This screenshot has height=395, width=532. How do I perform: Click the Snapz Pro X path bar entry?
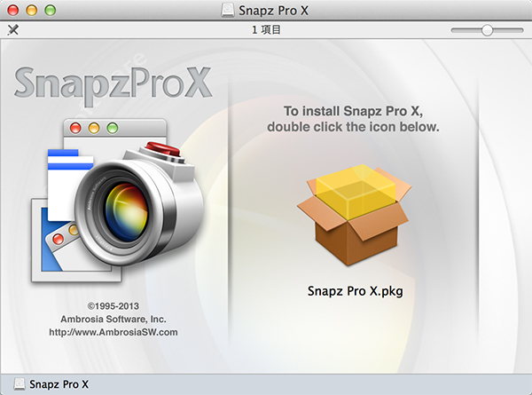(51, 384)
